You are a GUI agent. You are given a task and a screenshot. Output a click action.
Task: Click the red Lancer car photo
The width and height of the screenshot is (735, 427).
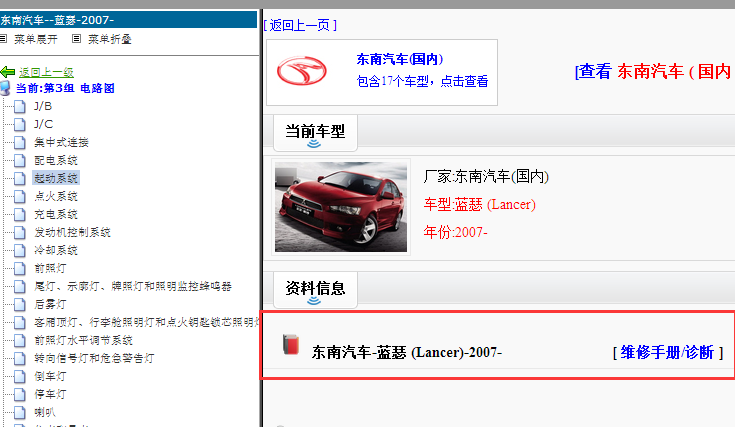tap(341, 207)
